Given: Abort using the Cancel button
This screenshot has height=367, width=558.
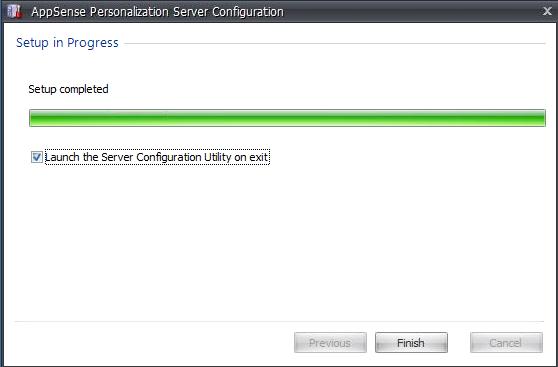Looking at the screenshot, I should [506, 343].
